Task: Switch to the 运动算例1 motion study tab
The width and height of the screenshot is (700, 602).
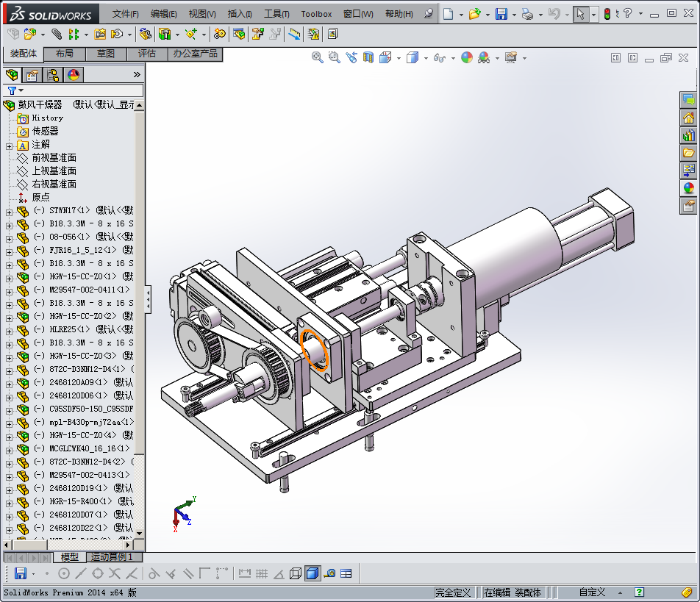Action: tap(112, 557)
